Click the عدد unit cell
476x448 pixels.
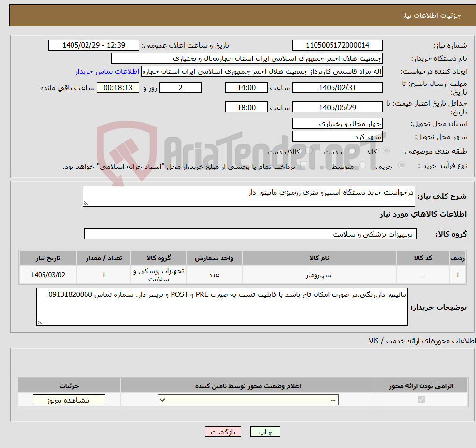tap(214, 275)
